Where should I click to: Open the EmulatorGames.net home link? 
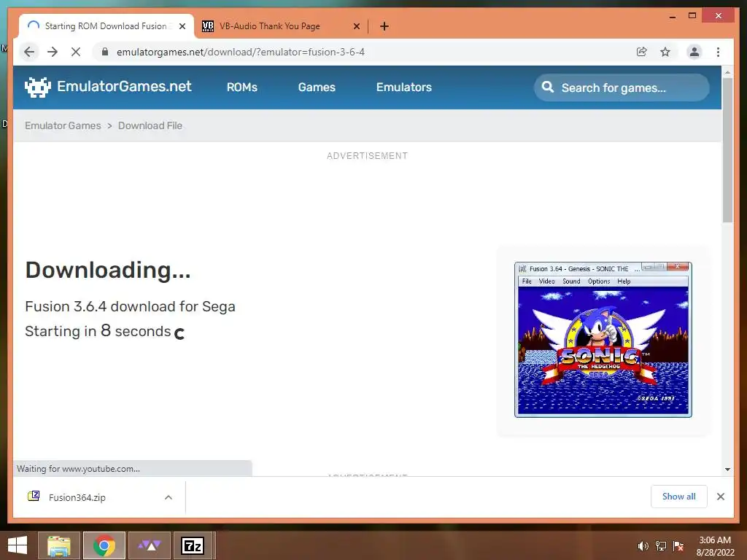tap(124, 86)
